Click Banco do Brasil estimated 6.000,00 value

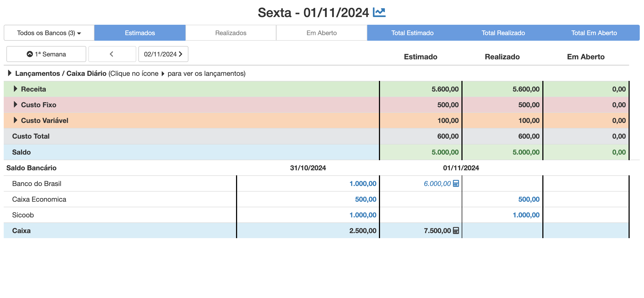click(x=437, y=184)
